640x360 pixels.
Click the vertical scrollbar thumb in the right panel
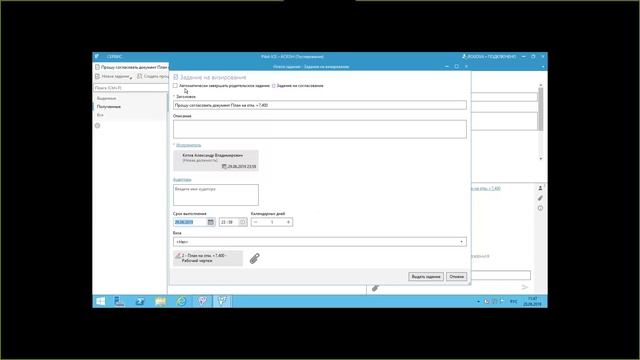(541, 109)
